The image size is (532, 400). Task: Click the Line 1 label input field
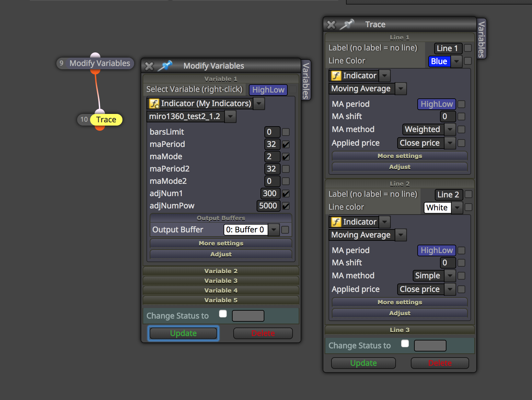point(448,49)
